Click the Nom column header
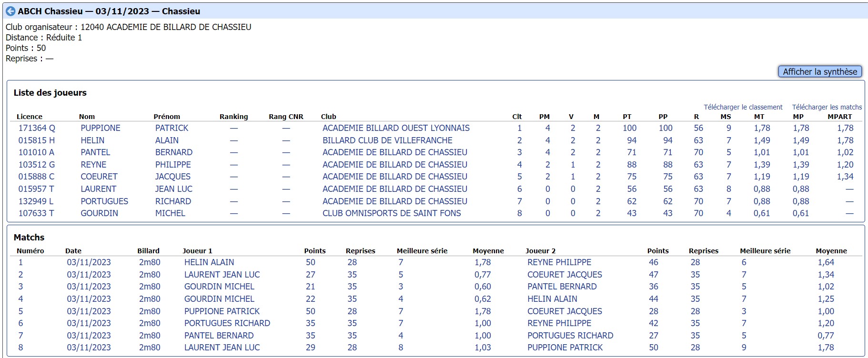The image size is (868, 358). click(87, 117)
